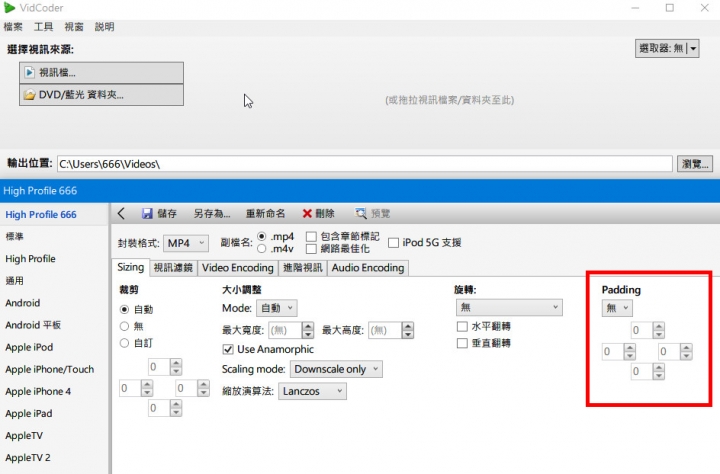Image resolution: width=720 pixels, height=474 pixels.
Task: Click the 視訊檔 source button
Action: tap(101, 73)
